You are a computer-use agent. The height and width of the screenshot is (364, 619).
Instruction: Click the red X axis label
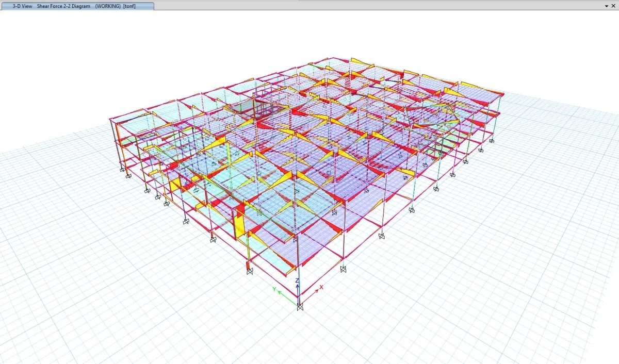point(321,287)
